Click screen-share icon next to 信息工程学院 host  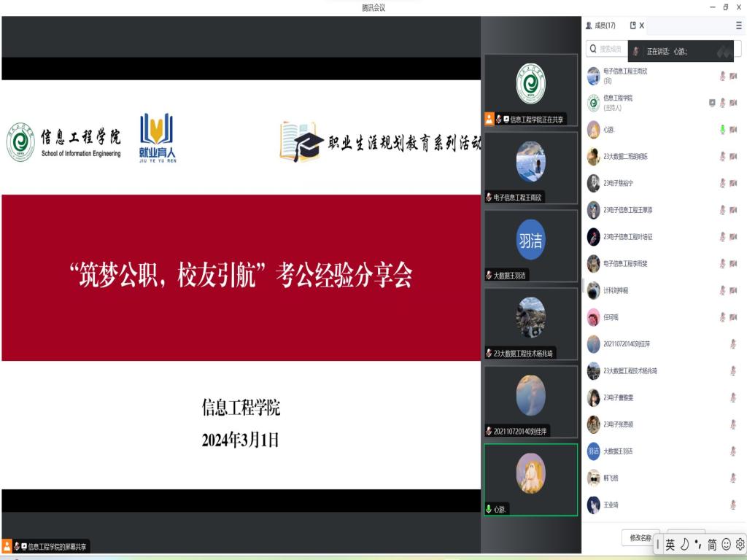tap(712, 103)
